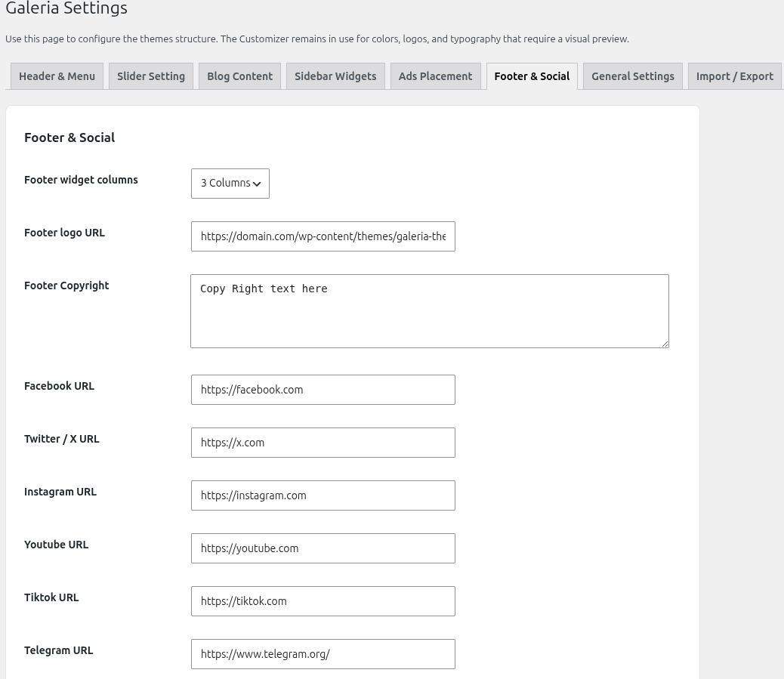Click the Footer widget columns label
This screenshot has height=679, width=784.
(x=81, y=180)
